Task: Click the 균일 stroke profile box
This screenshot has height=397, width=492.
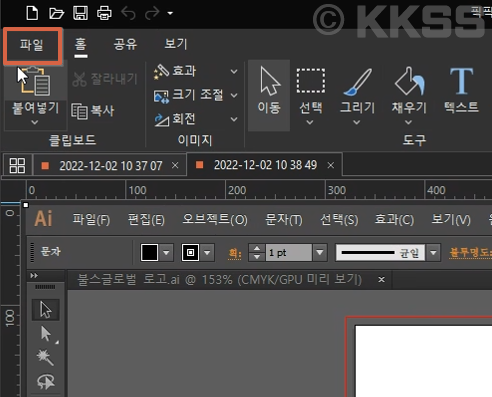Action: pyautogui.click(x=381, y=253)
